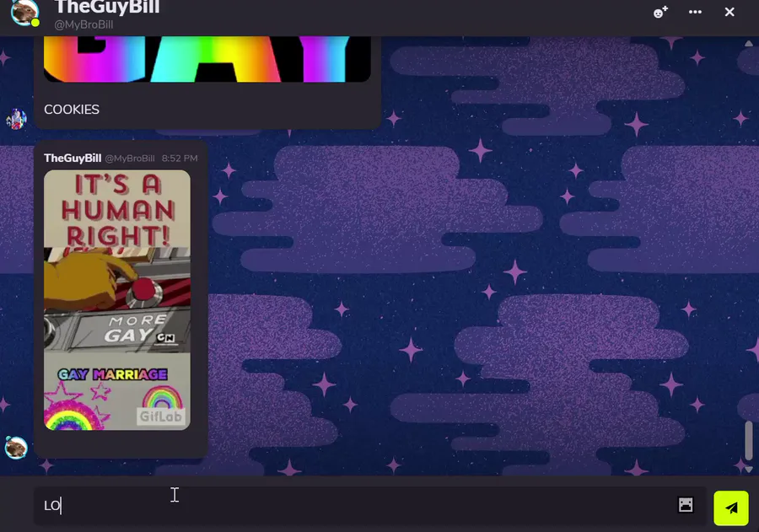Click the COOKIES message text

[x=72, y=110]
